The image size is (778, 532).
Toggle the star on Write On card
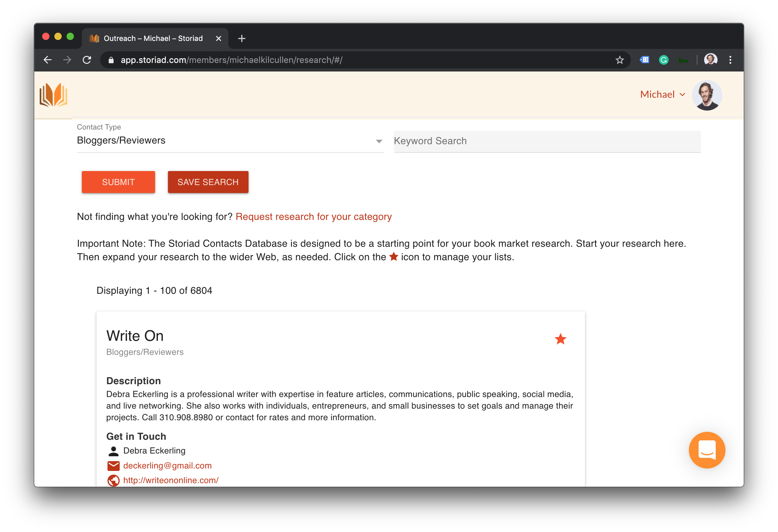[x=560, y=339]
